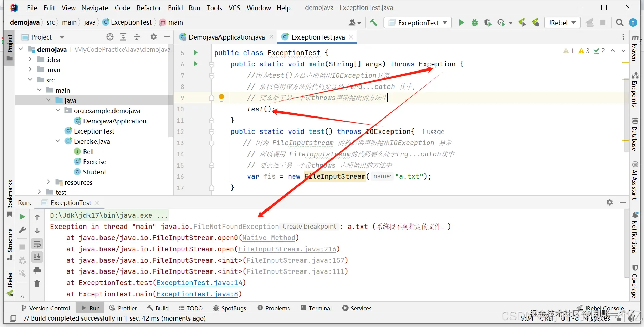Screen dimensions: 644x327
Task: Open the Search Everywhere magnifier icon
Action: pos(620,22)
